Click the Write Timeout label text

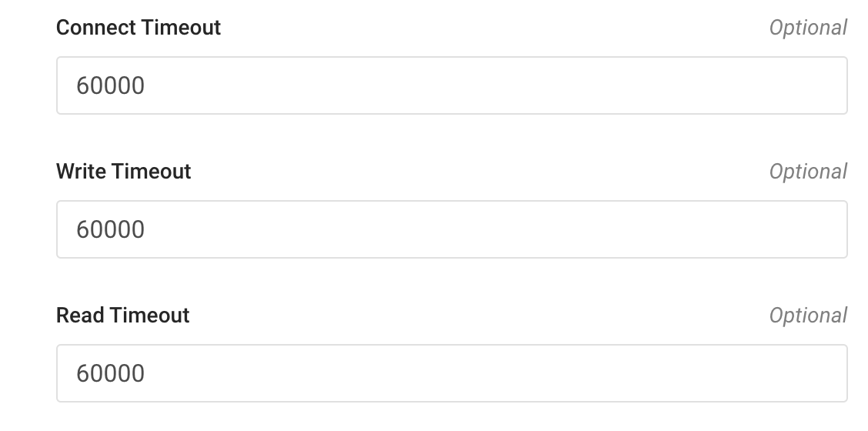click(124, 172)
